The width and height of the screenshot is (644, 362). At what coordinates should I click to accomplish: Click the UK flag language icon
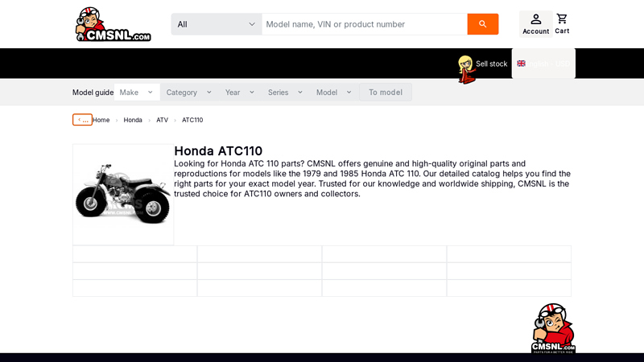point(522,64)
